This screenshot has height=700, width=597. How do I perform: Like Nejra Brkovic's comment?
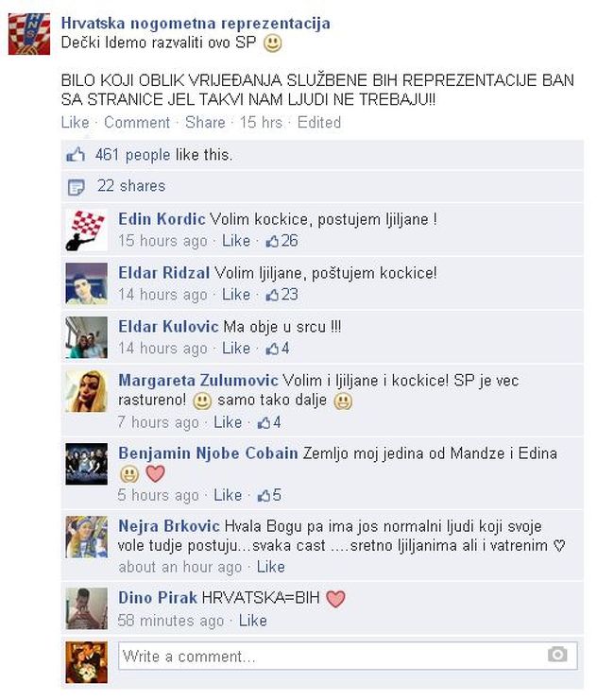(x=270, y=567)
